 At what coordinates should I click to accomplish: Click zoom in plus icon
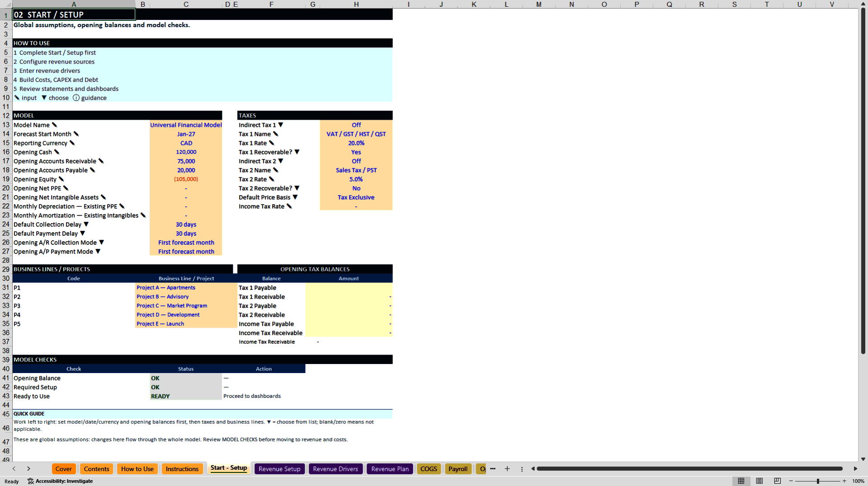(x=844, y=481)
